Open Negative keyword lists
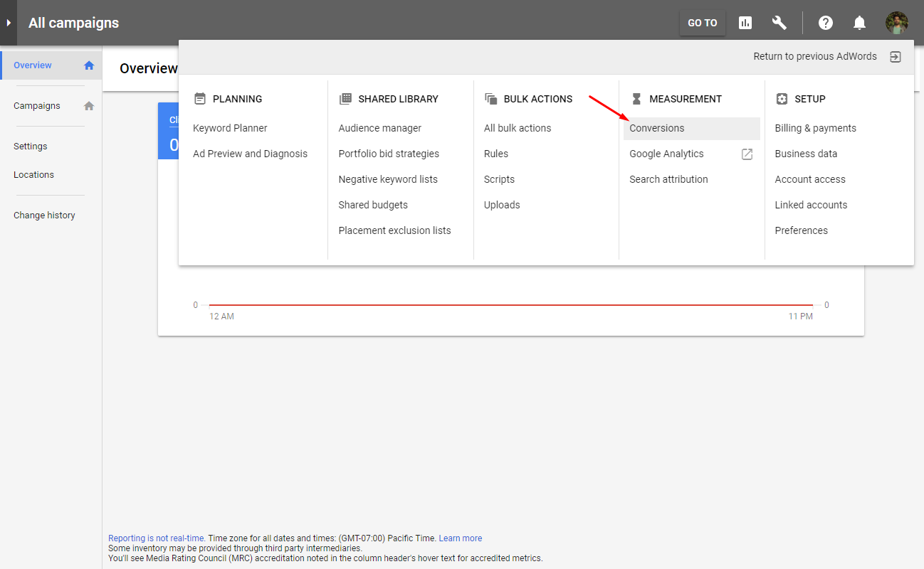The image size is (924, 569). 388,179
